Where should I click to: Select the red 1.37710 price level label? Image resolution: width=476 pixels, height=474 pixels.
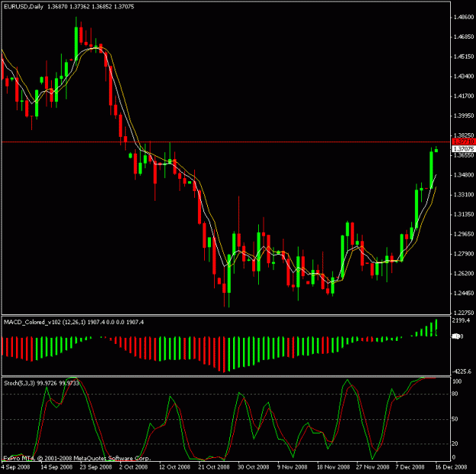tap(464, 142)
